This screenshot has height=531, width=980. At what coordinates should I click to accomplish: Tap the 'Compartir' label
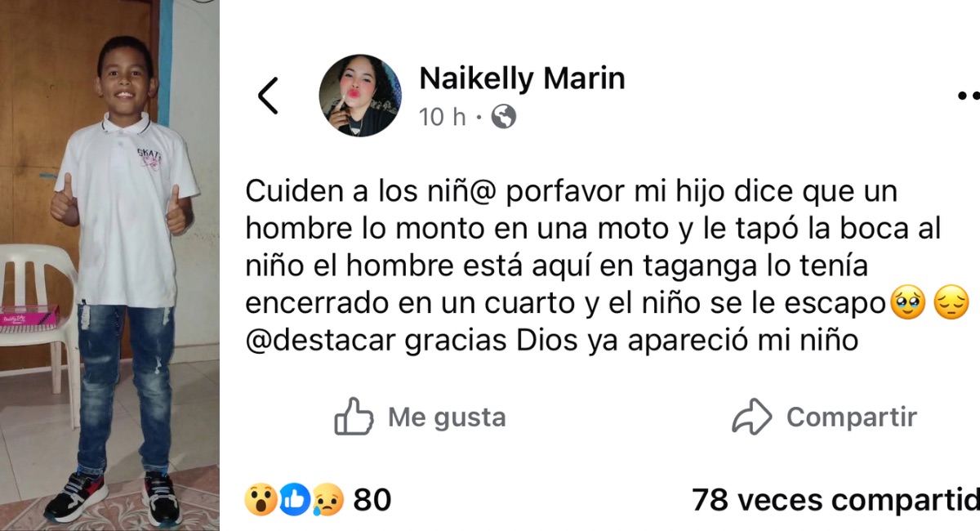click(x=851, y=417)
